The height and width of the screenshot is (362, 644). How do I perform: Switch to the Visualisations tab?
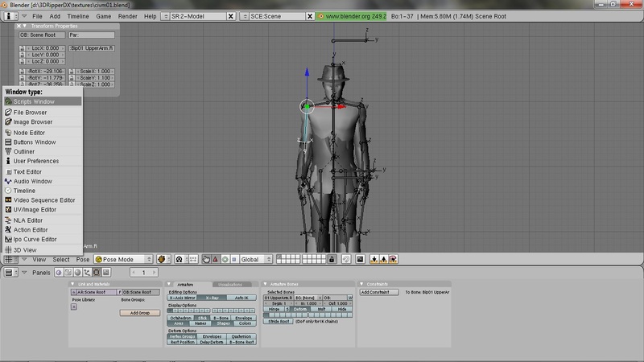click(x=230, y=285)
